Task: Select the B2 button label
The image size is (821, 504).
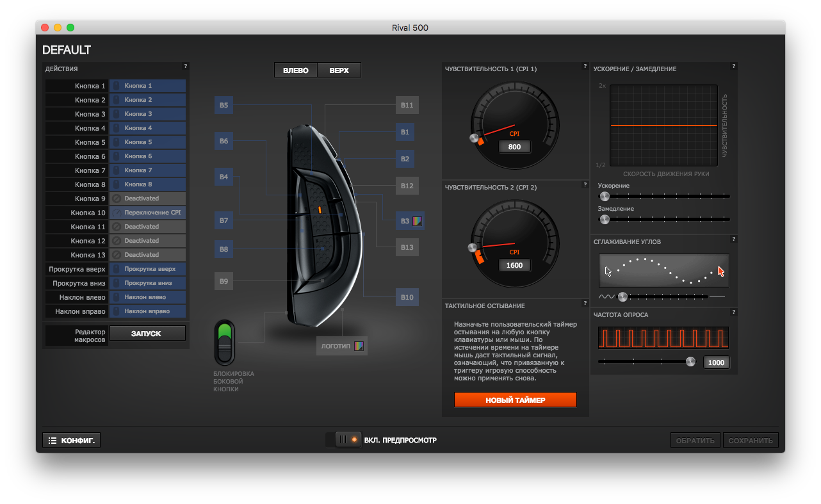Action: click(x=405, y=159)
